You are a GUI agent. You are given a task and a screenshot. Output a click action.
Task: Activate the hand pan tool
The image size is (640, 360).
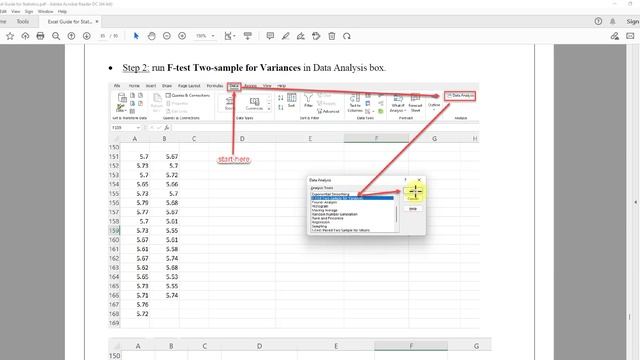[151, 36]
